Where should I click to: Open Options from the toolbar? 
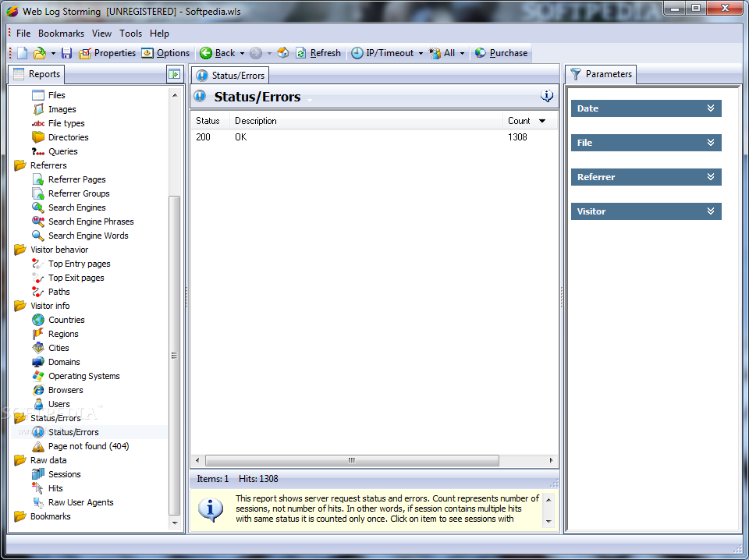tap(165, 53)
